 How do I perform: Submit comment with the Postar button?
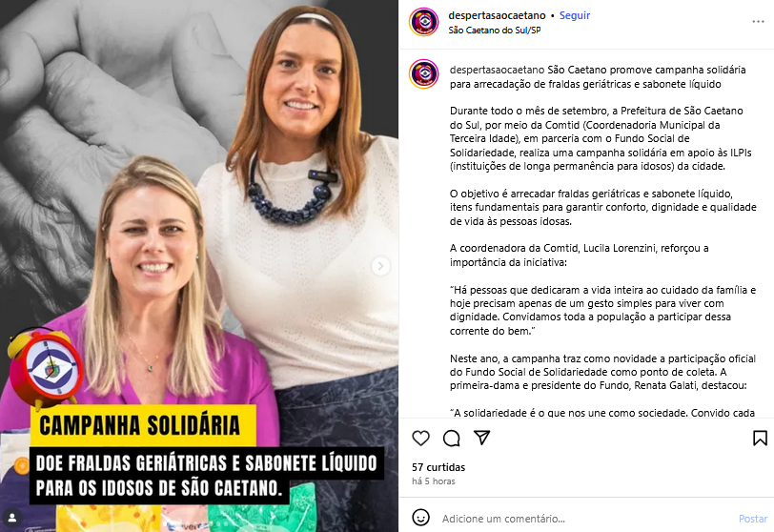753,519
